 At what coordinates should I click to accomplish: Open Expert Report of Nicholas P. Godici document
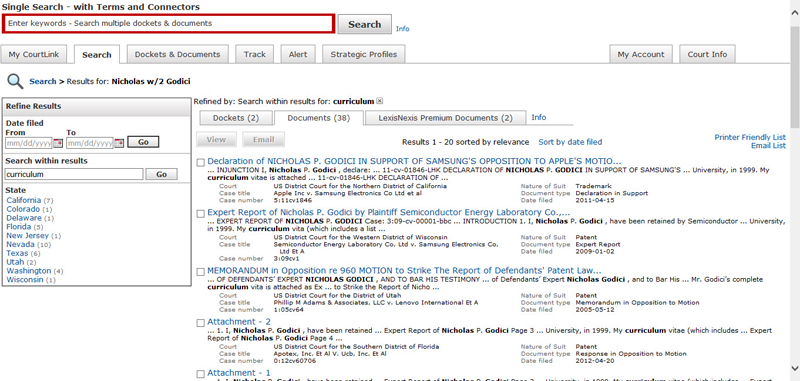point(389,212)
